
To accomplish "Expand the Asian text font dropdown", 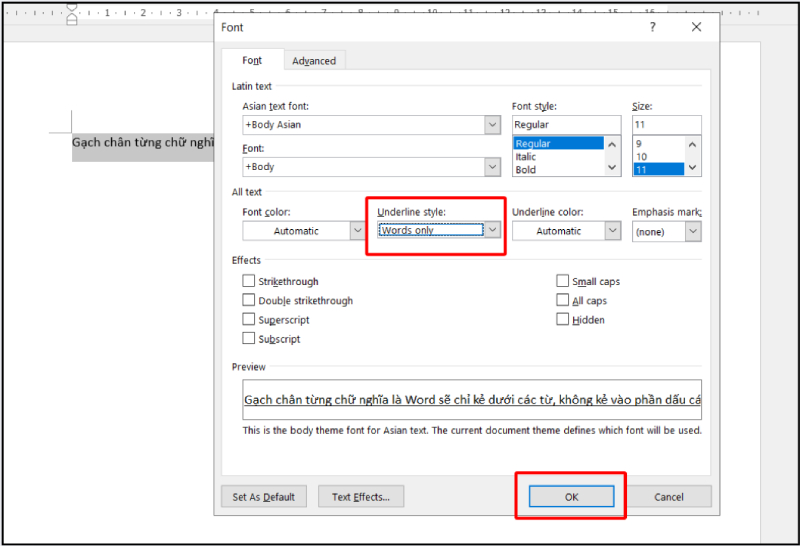I will pos(492,125).
